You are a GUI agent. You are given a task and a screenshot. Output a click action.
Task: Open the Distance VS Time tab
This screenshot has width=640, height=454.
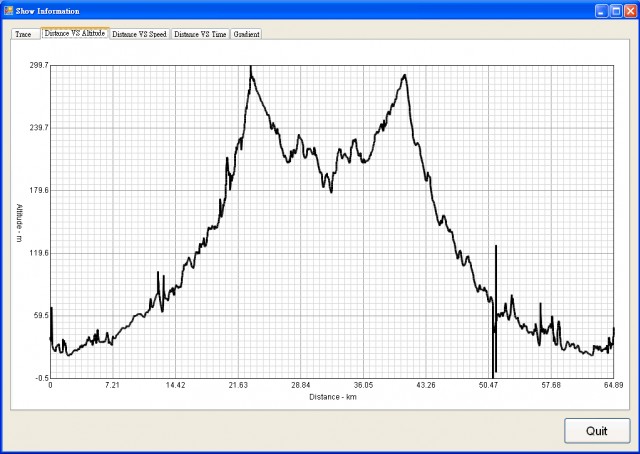coord(200,34)
